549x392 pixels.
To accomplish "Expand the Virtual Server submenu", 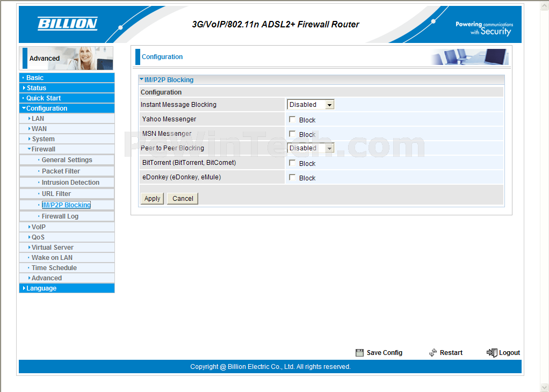I will (x=67, y=247).
